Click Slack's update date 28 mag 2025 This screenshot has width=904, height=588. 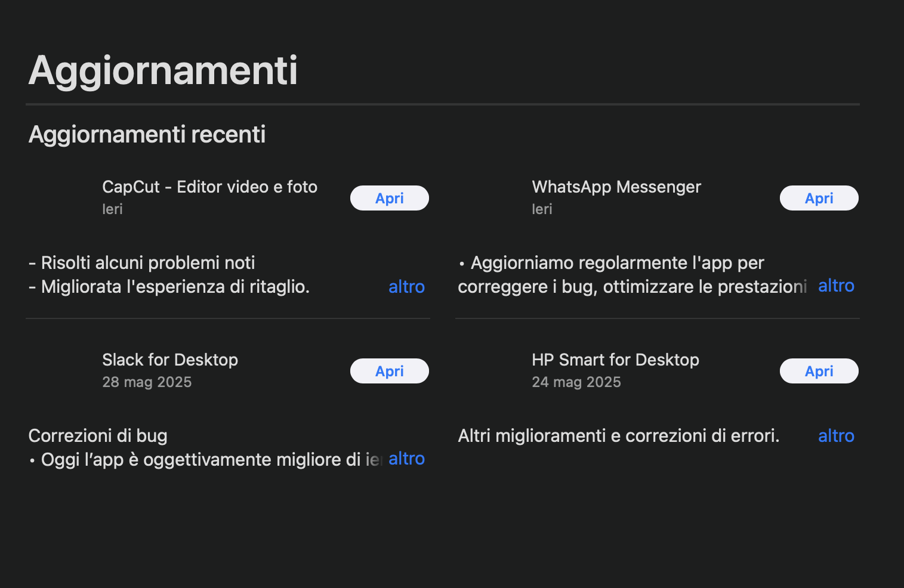click(147, 382)
